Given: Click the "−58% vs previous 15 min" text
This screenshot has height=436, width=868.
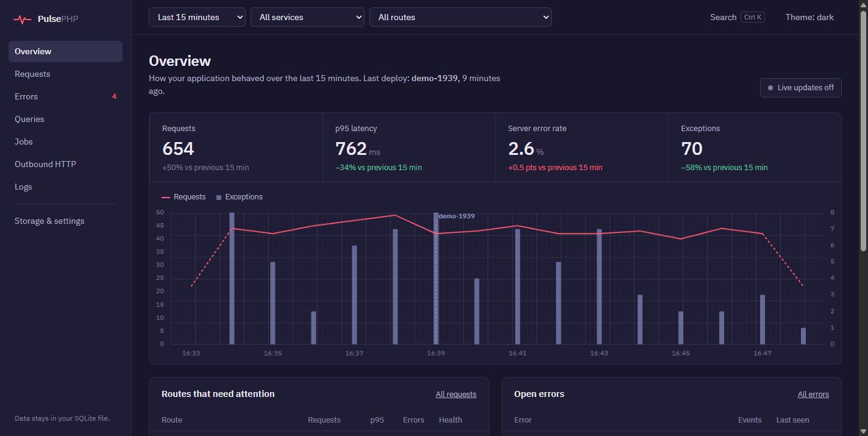Looking at the screenshot, I should 724,168.
